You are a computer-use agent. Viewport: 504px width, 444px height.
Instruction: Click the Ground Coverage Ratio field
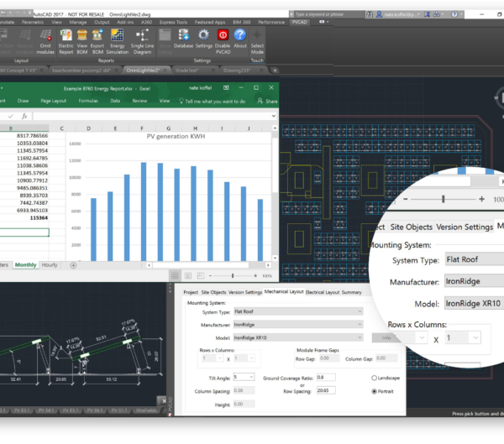pos(328,378)
